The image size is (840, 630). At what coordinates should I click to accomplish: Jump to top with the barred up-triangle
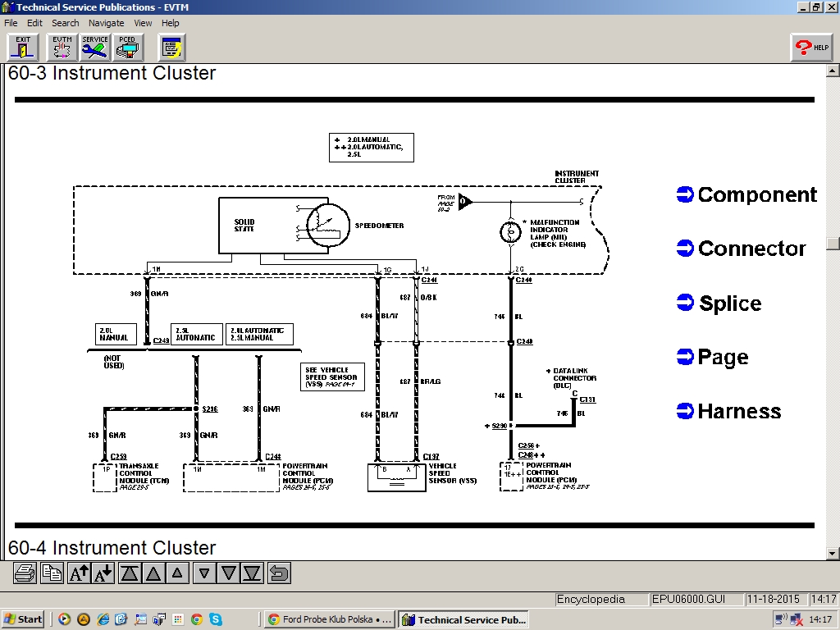pyautogui.click(x=129, y=573)
